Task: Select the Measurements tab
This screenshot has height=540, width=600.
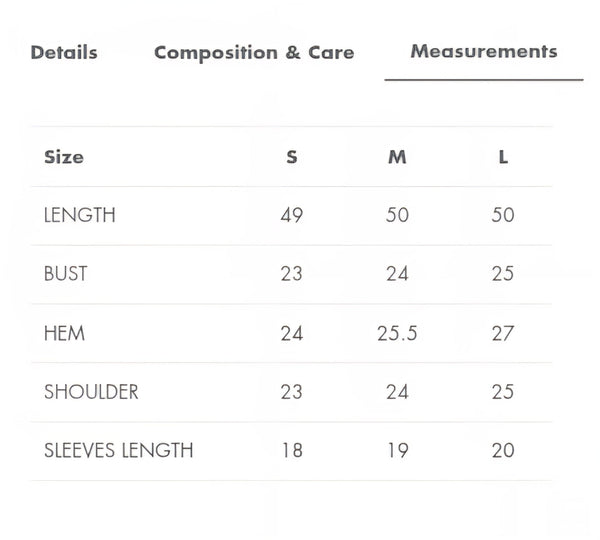Action: click(483, 51)
